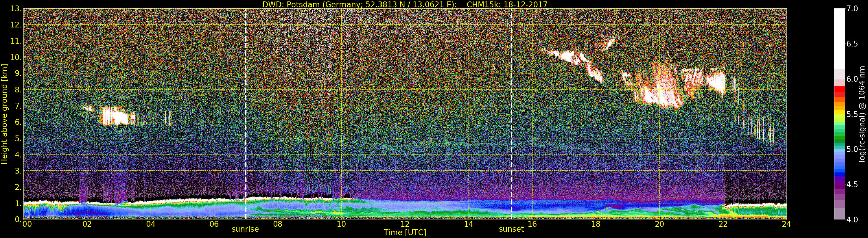The height and width of the screenshot is (238, 868).
Task: Click the '10' time tick label
Action: [341, 224]
